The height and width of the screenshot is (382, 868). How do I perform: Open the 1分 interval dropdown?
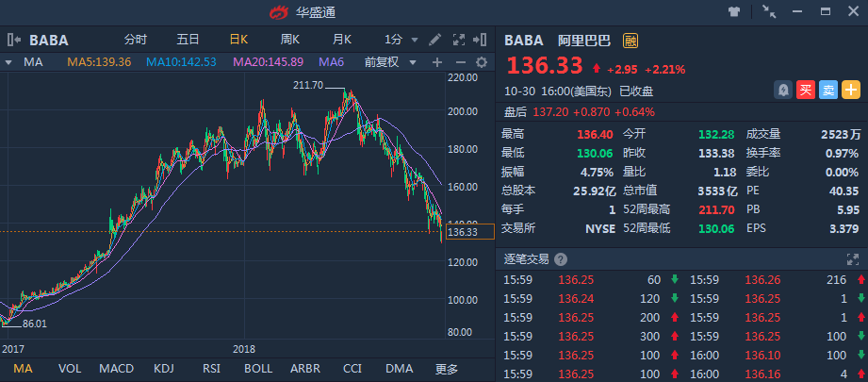point(401,40)
